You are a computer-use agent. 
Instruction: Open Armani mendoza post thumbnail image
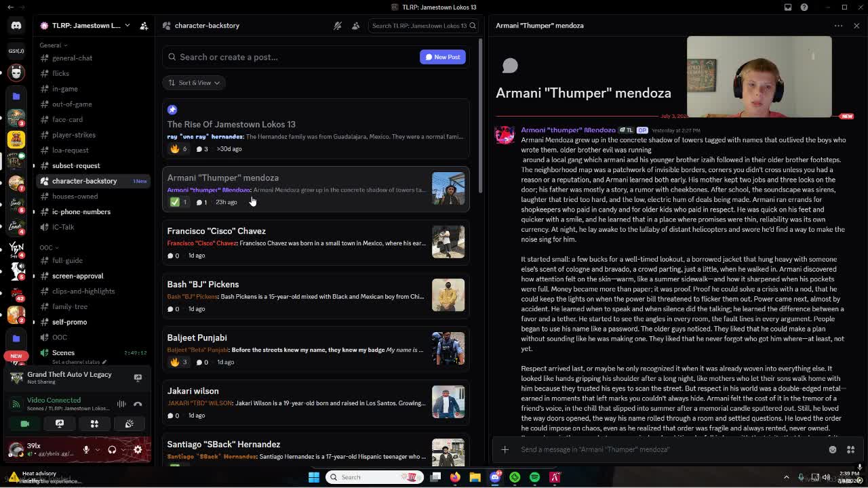point(448,188)
